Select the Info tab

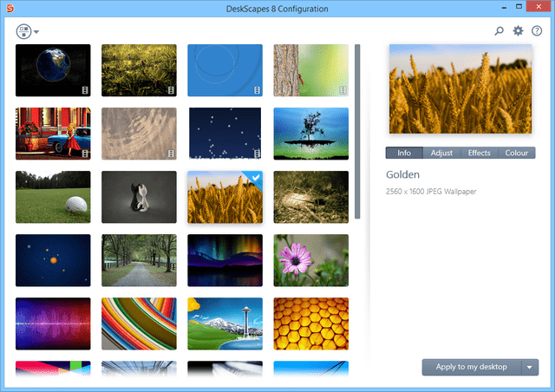[404, 153]
